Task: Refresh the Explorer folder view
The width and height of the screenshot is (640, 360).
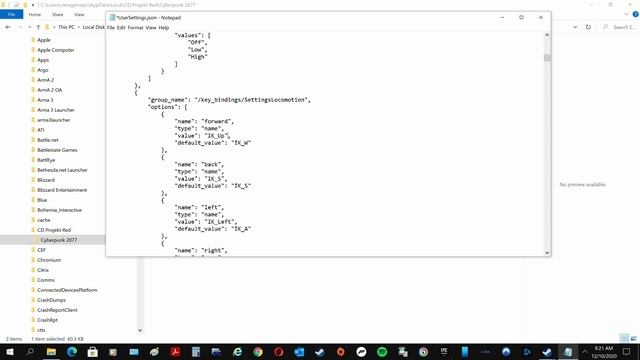Action: (588, 27)
